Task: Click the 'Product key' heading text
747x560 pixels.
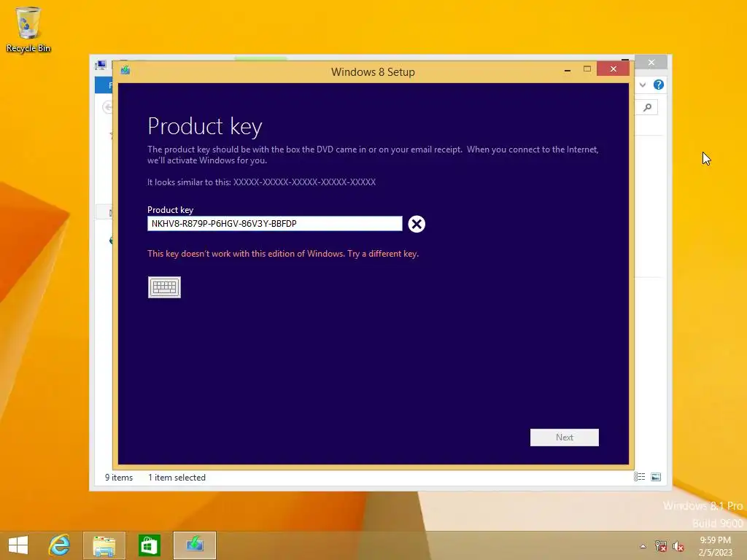Action: [205, 127]
